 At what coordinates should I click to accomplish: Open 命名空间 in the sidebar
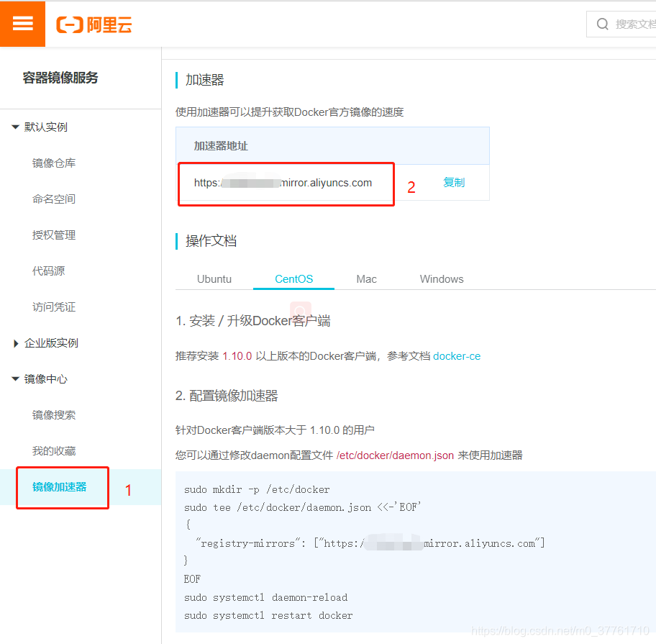[54, 199]
